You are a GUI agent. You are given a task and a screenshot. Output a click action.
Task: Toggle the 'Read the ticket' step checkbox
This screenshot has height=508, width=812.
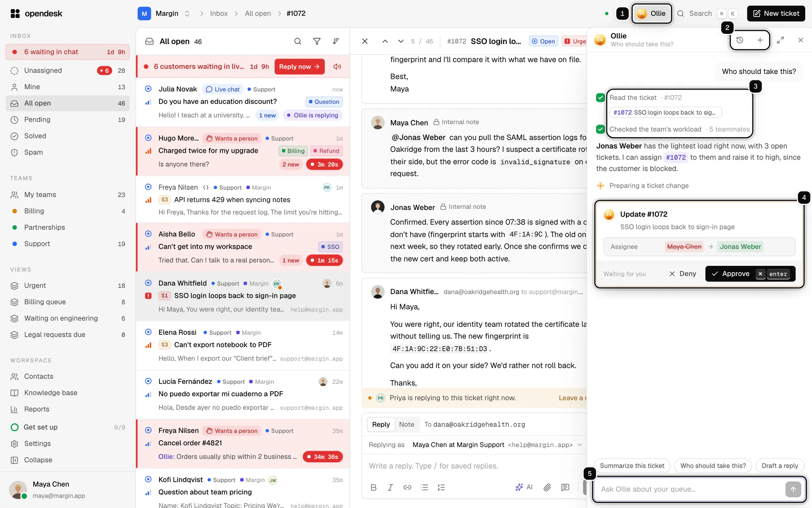click(x=600, y=97)
